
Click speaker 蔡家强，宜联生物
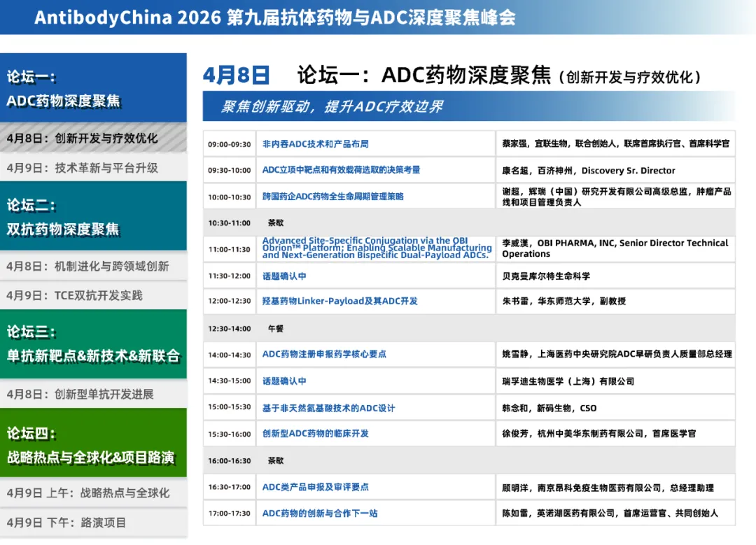(x=616, y=143)
